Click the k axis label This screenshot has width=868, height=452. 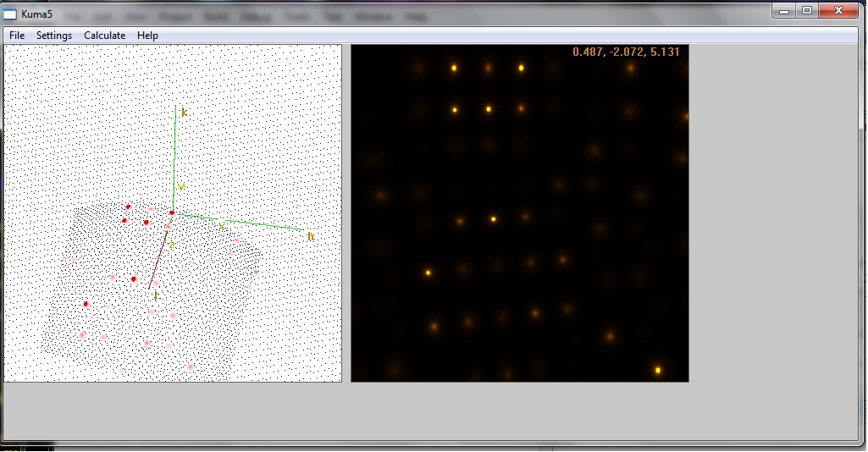point(185,113)
